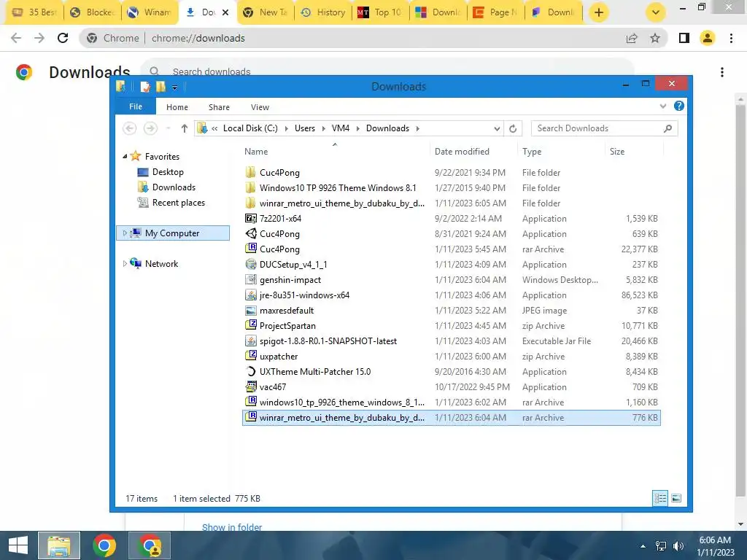Image resolution: width=747 pixels, height=560 pixels.
Task: Open the Windows Start button
Action: (x=18, y=545)
